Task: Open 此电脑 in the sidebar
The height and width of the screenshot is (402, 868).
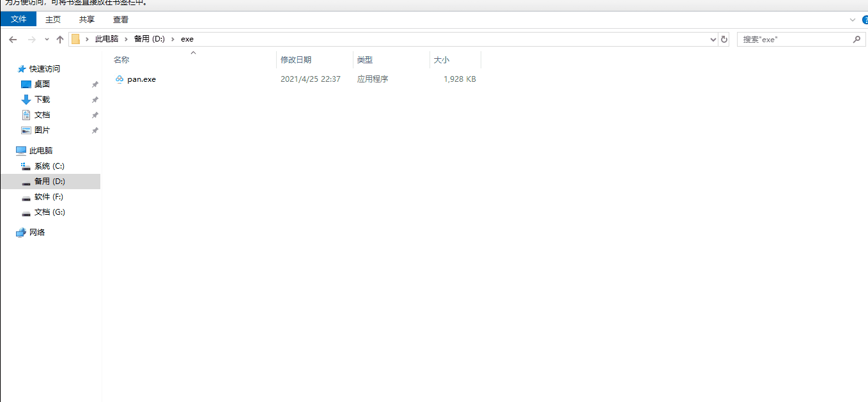Action: click(x=41, y=151)
